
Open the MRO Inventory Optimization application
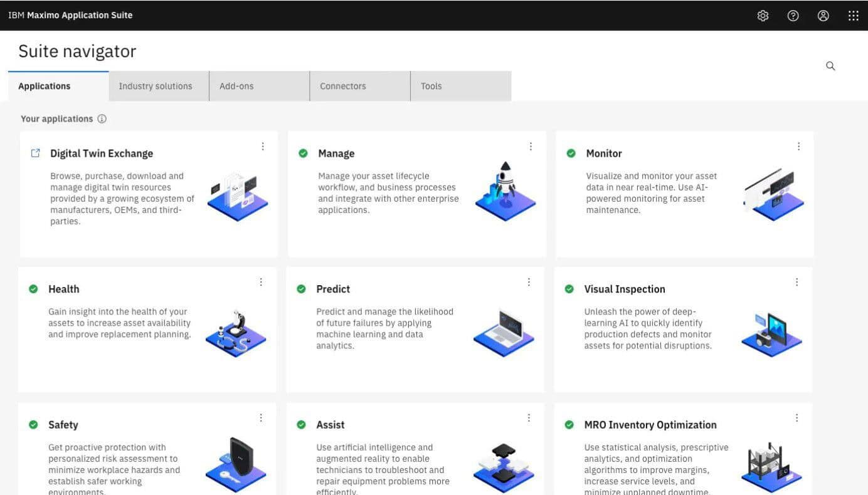pos(650,424)
